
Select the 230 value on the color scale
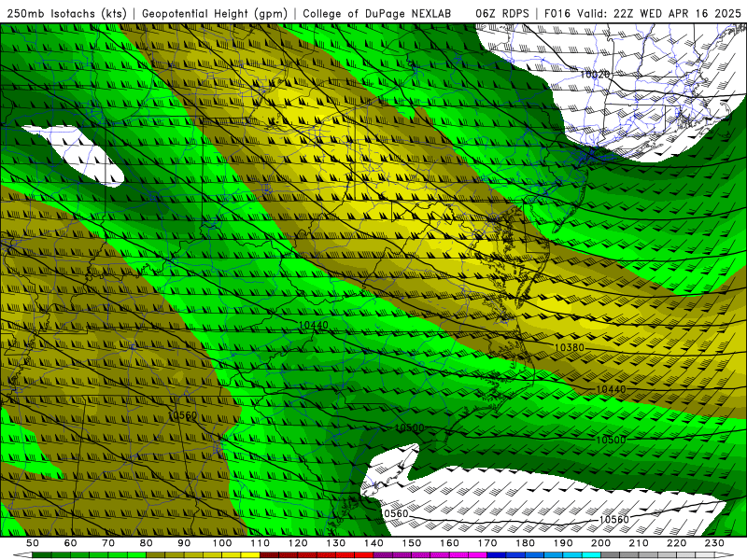click(x=714, y=543)
